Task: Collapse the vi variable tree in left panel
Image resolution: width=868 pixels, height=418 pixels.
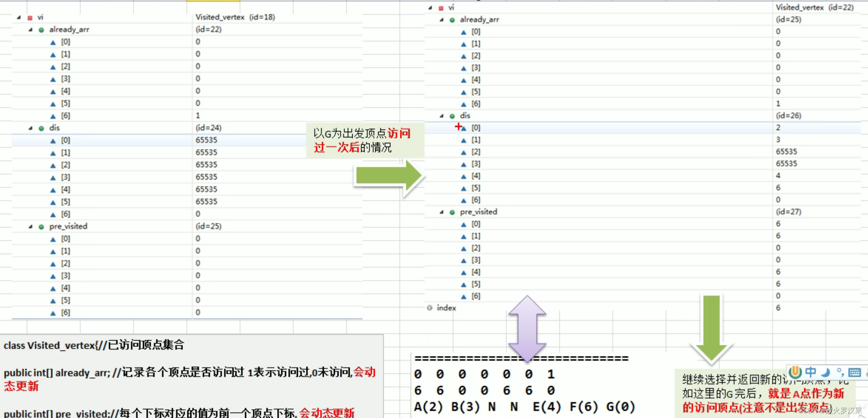Action: tap(18, 17)
